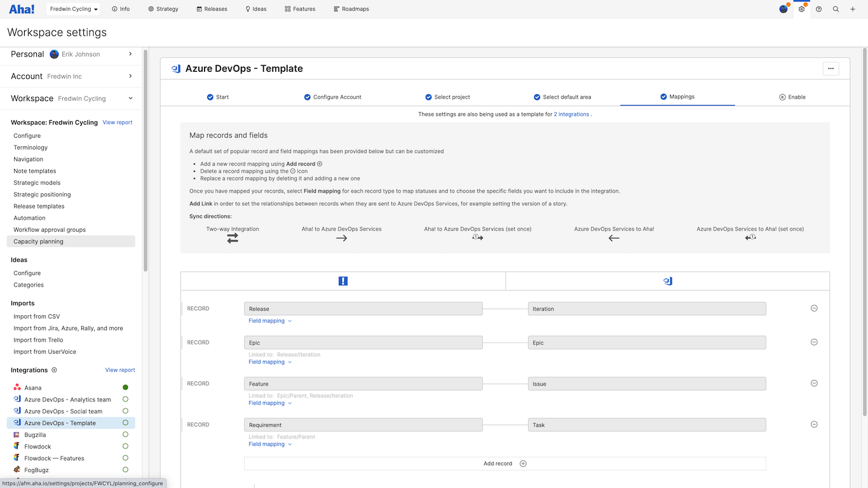Toggle the FogBugz status circle
Image resolution: width=868 pixels, height=488 pixels.
click(x=125, y=470)
